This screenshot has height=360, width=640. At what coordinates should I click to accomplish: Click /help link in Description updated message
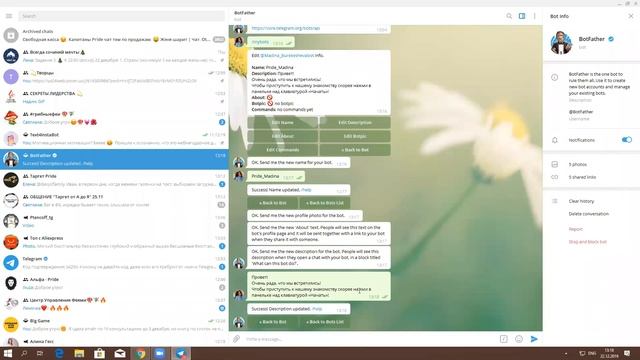point(317,309)
